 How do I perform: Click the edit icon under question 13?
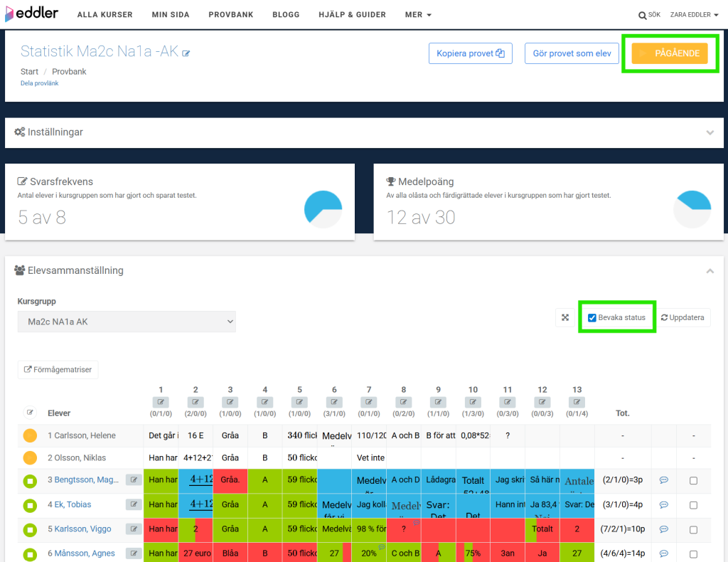click(577, 402)
